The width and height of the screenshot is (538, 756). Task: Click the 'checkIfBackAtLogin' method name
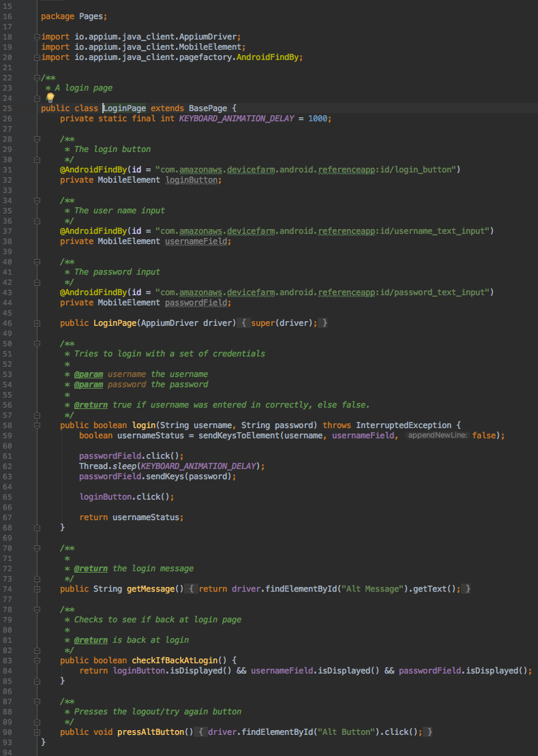175,660
